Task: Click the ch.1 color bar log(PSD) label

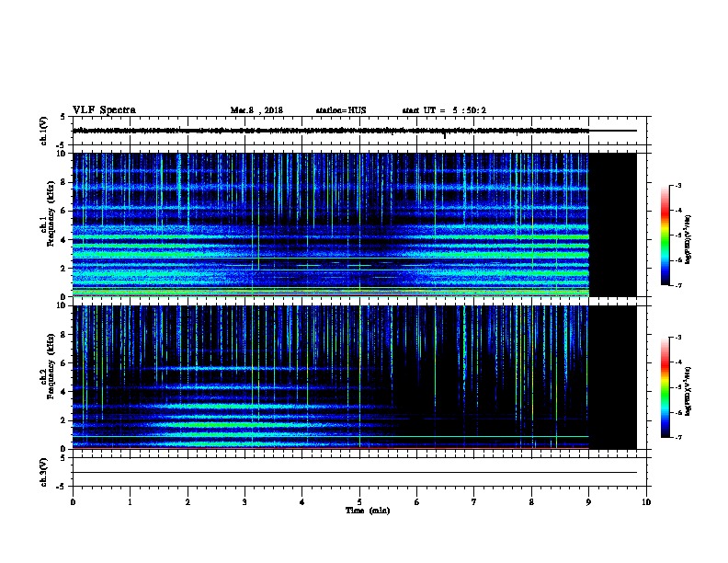Action: pyautogui.click(x=688, y=240)
